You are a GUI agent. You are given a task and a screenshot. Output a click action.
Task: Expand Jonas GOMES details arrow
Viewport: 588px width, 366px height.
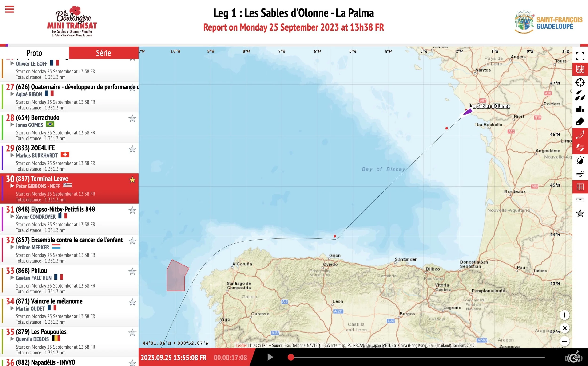12,125
